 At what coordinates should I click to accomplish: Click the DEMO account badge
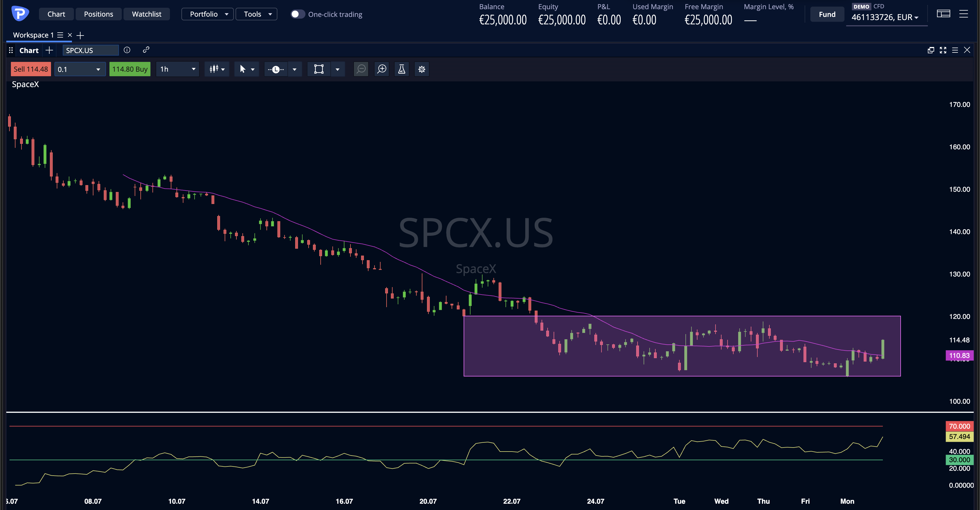(861, 7)
